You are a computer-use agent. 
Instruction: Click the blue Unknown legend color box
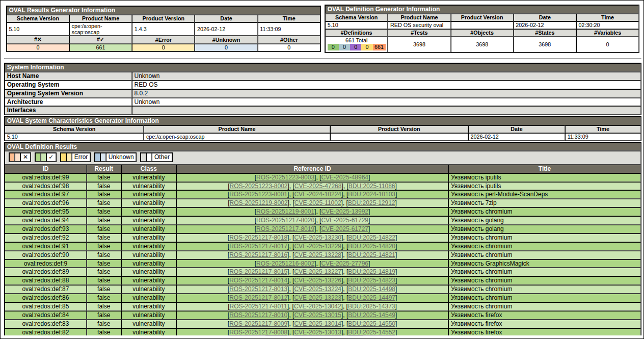[100, 158]
